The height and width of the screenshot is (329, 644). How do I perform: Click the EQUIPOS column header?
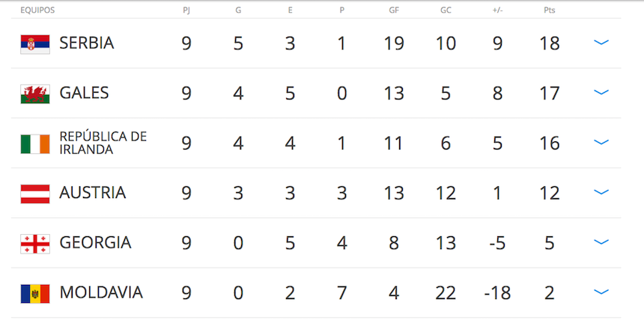pyautogui.click(x=37, y=10)
